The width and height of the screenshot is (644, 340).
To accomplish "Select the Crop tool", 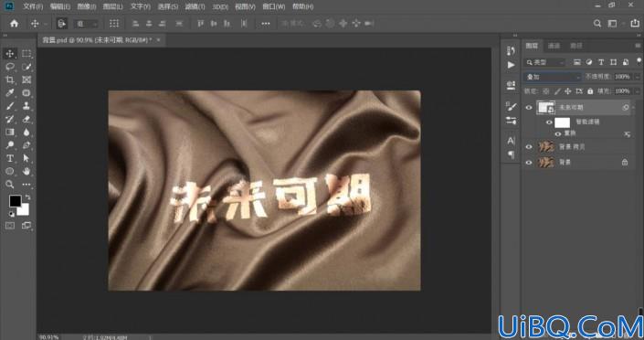I will point(10,80).
